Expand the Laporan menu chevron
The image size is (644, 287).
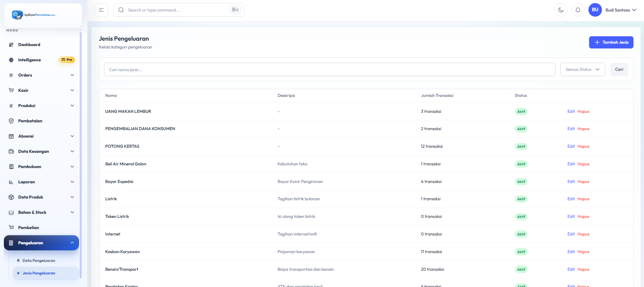[72, 182]
